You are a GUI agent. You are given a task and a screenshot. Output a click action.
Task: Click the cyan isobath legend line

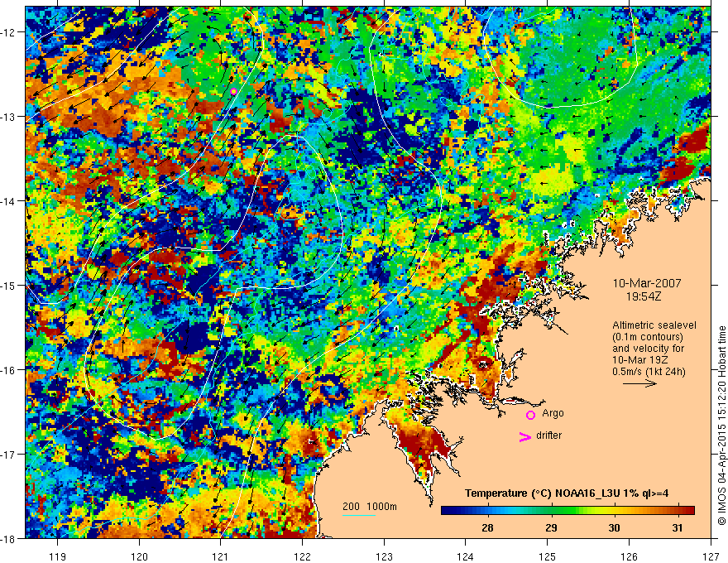tap(359, 515)
